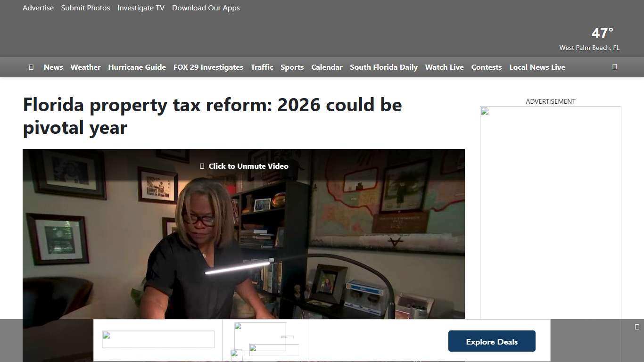Check the Traffic page
This screenshot has width=644, height=362.
tap(262, 67)
